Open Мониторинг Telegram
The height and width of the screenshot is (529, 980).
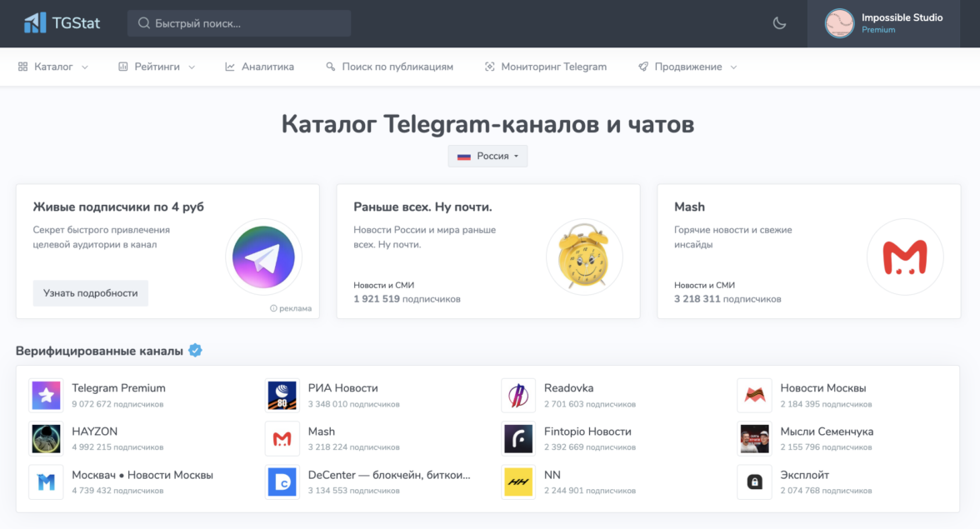pyautogui.click(x=546, y=67)
